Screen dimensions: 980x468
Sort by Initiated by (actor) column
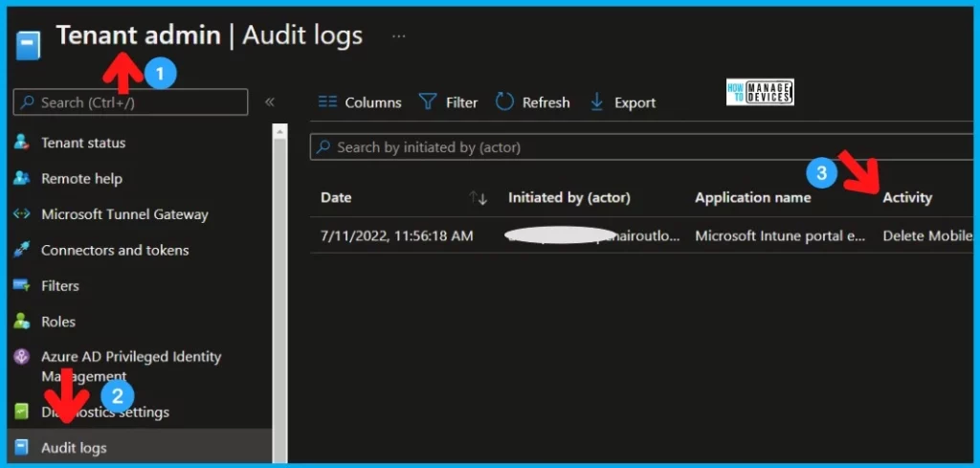click(x=569, y=197)
